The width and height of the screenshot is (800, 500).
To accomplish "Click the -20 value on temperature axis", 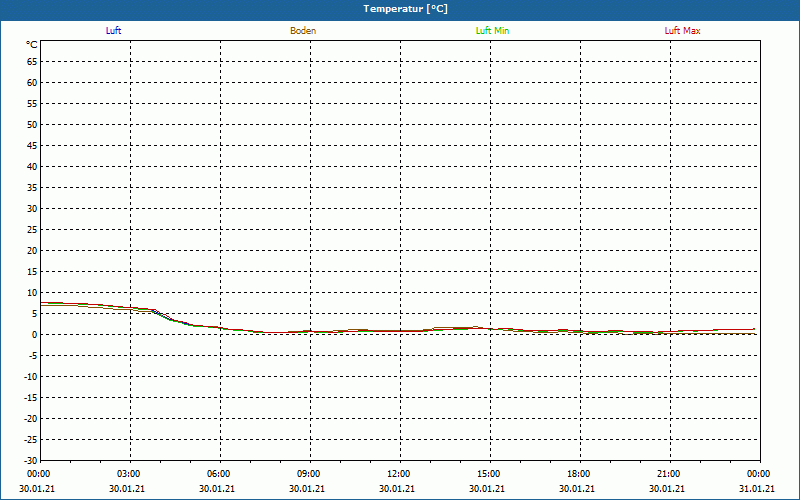I will coord(31,419).
